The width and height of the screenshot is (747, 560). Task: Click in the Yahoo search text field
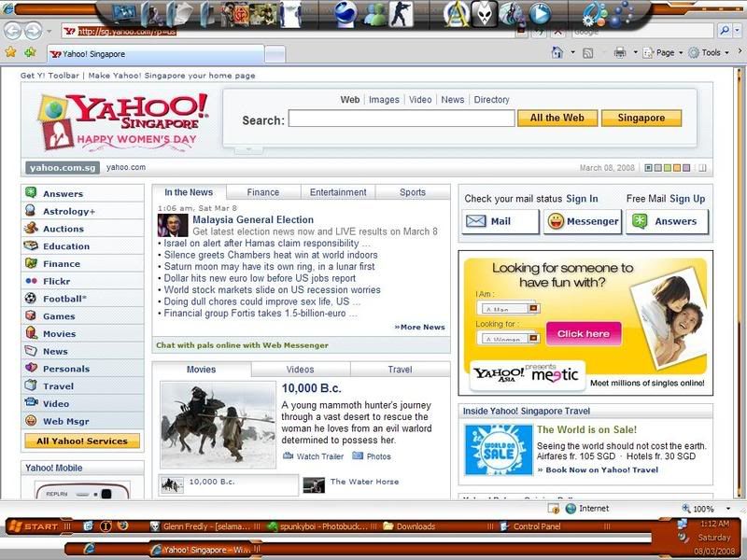[x=402, y=119]
